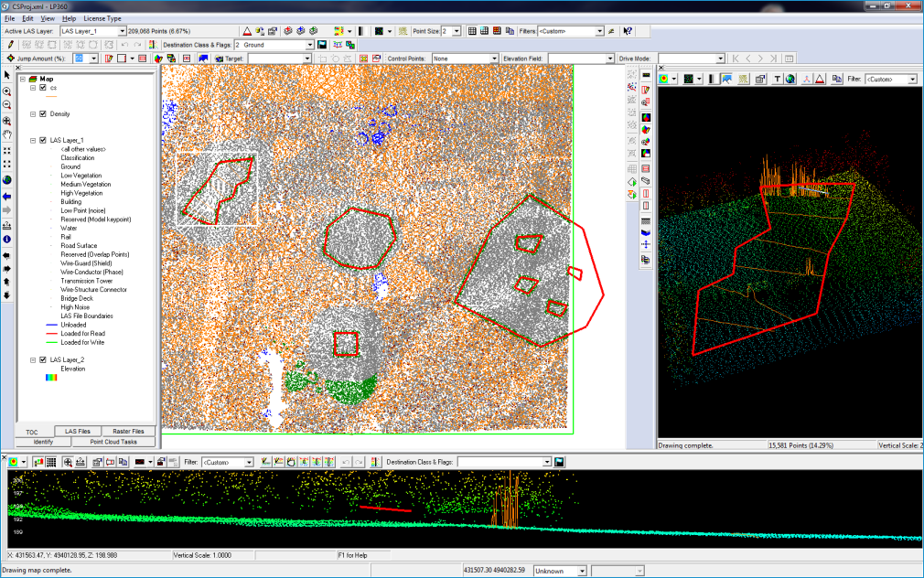This screenshot has height=578, width=924.
Task: Open the Help menu
Action: (x=69, y=18)
